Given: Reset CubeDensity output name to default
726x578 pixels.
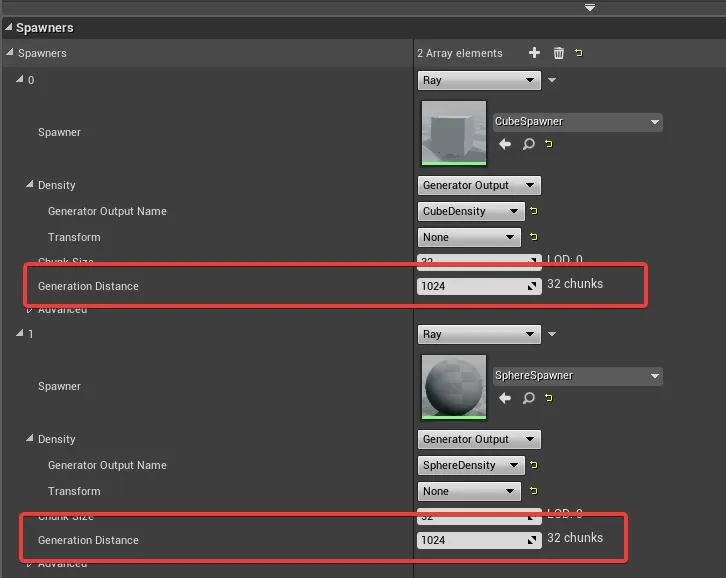Looking at the screenshot, I should pos(534,211).
